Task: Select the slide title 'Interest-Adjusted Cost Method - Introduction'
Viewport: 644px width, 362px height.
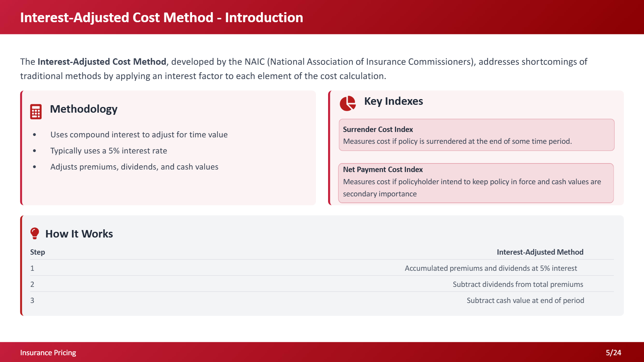Action: tap(162, 18)
